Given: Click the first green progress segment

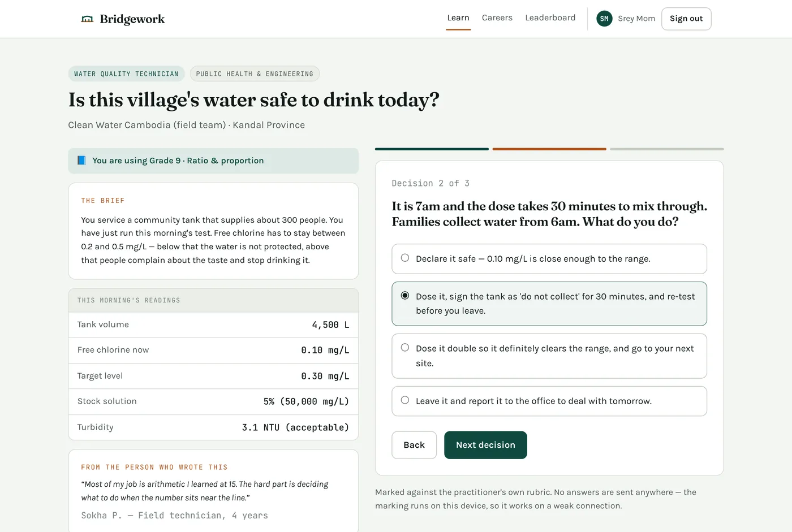Looking at the screenshot, I should point(432,149).
